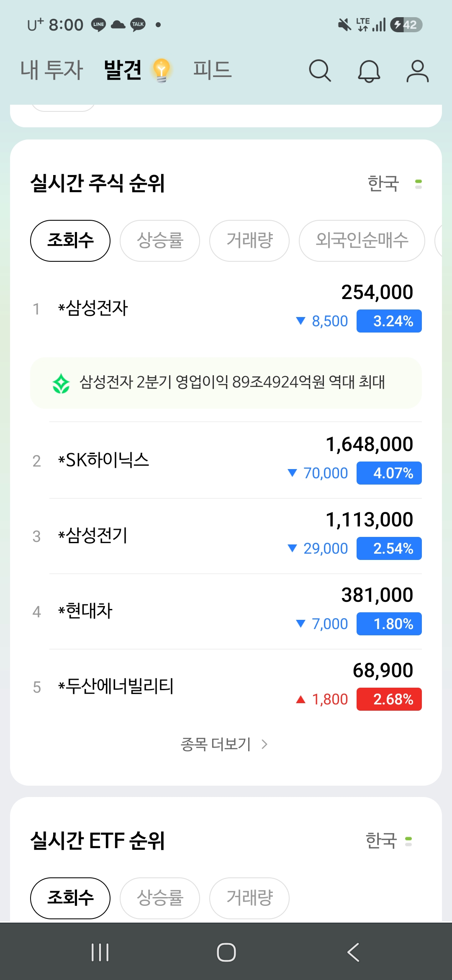Open SK하이닉스 stock row
The height and width of the screenshot is (980, 452).
pos(226,460)
